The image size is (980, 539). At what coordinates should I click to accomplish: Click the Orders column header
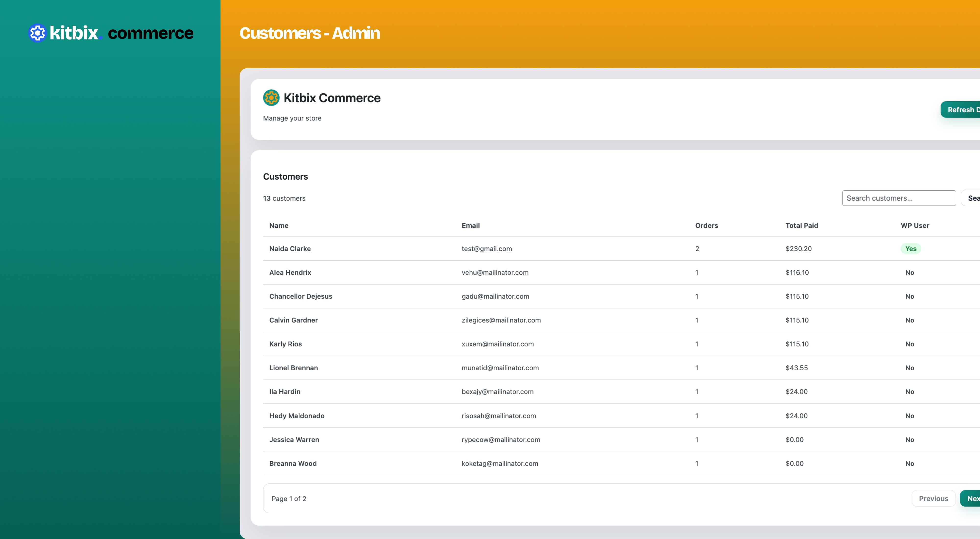[706, 226]
